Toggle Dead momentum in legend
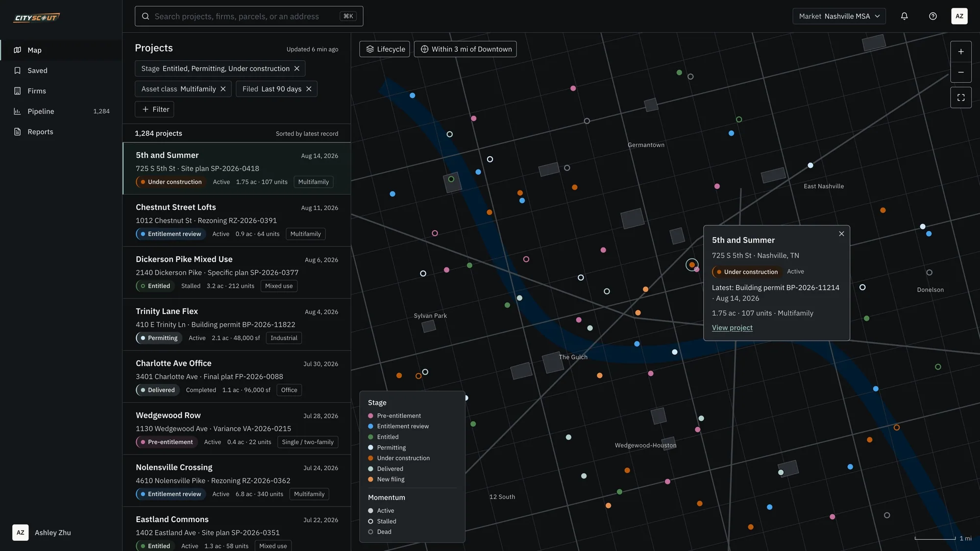Screen dimensions: 980x551 click(380, 532)
